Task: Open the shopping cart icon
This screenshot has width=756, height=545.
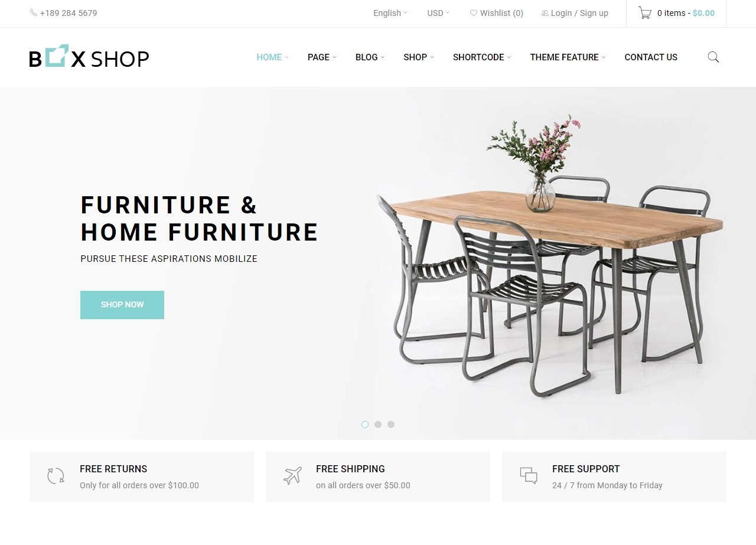Action: tap(645, 13)
